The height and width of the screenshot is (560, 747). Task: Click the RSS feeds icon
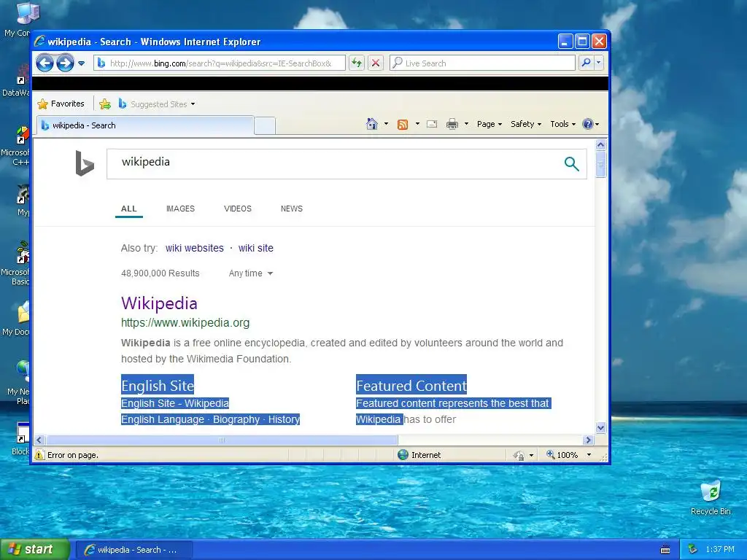click(403, 124)
